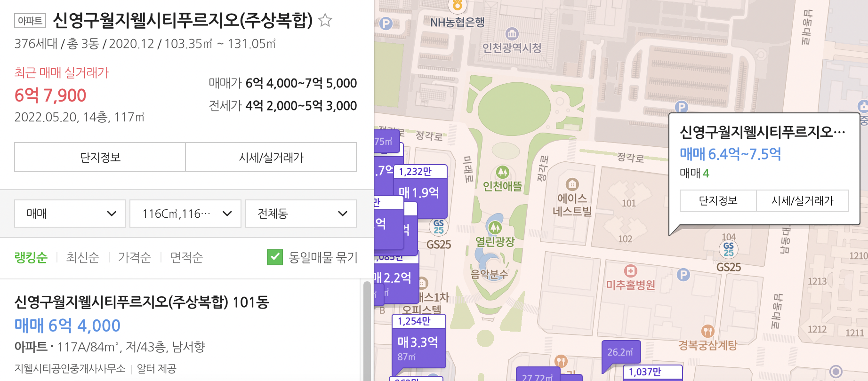Click 지웰시티공인중개사사무소 agency name

click(x=70, y=368)
